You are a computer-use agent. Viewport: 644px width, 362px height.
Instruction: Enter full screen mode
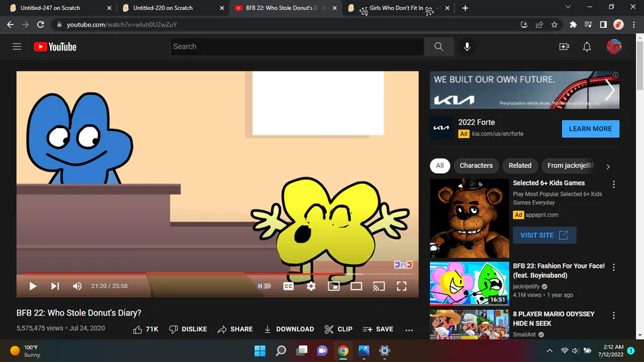click(x=401, y=286)
